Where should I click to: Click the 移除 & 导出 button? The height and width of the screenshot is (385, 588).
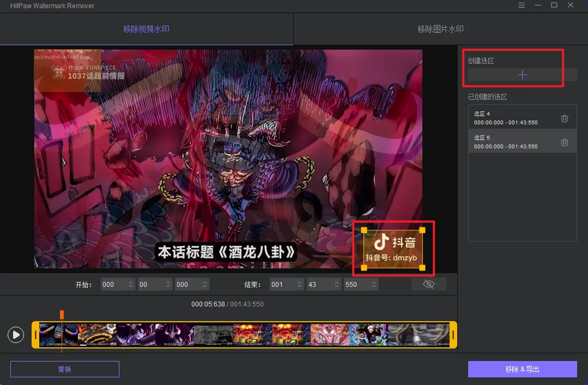(522, 369)
